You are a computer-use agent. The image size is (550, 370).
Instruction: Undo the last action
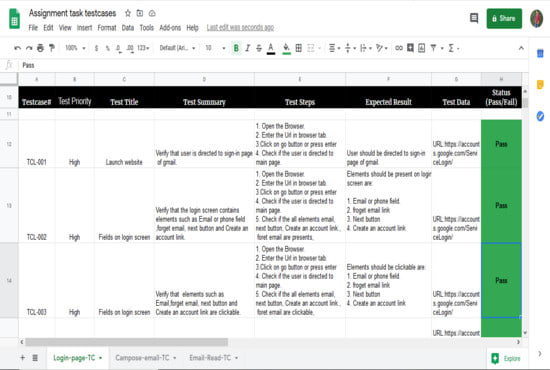coord(17,48)
